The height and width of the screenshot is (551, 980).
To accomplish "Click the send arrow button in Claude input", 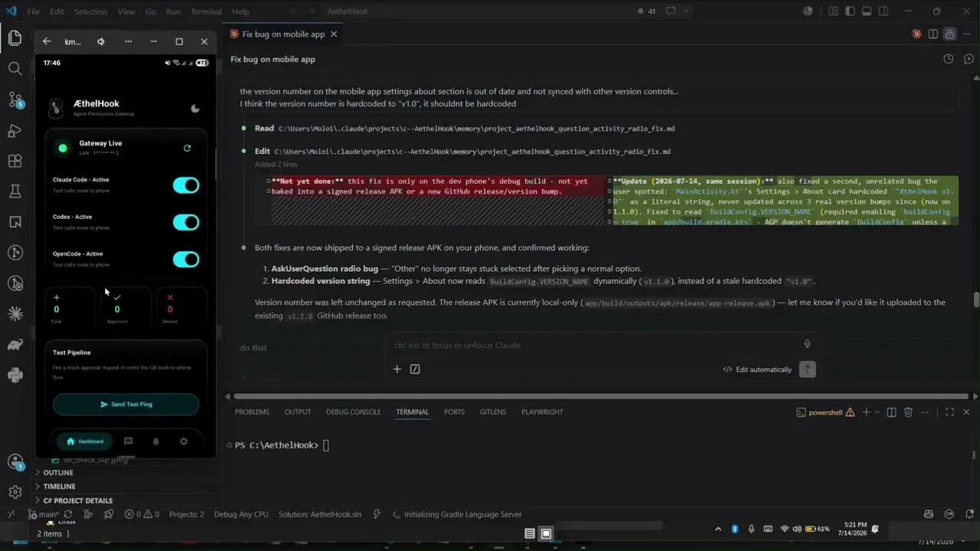I will (x=807, y=369).
